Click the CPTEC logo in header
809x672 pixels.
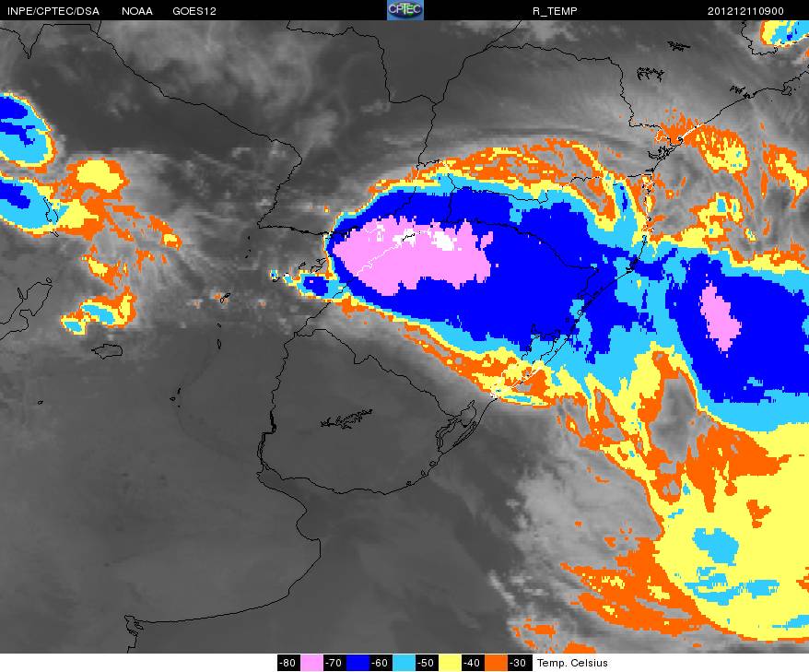point(405,10)
